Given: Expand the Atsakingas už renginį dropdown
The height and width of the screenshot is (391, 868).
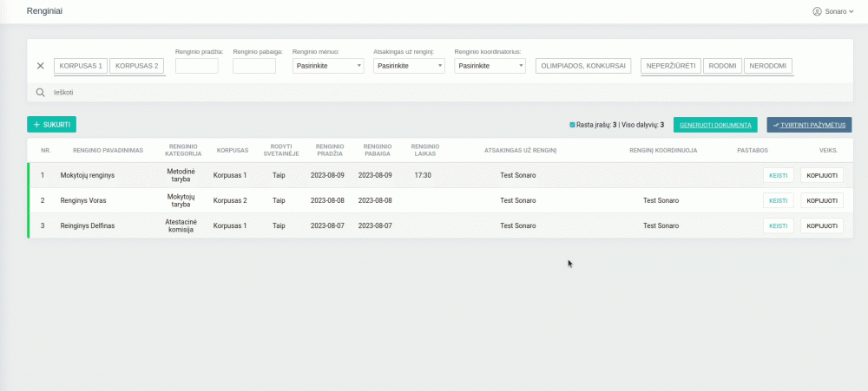Looking at the screenshot, I should [x=409, y=66].
